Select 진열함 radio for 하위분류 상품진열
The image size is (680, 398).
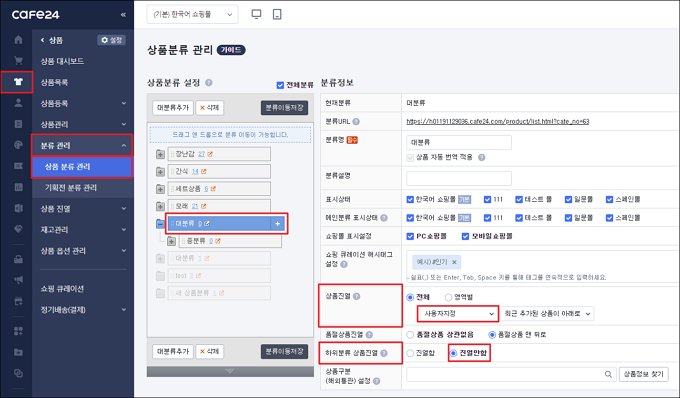410,353
